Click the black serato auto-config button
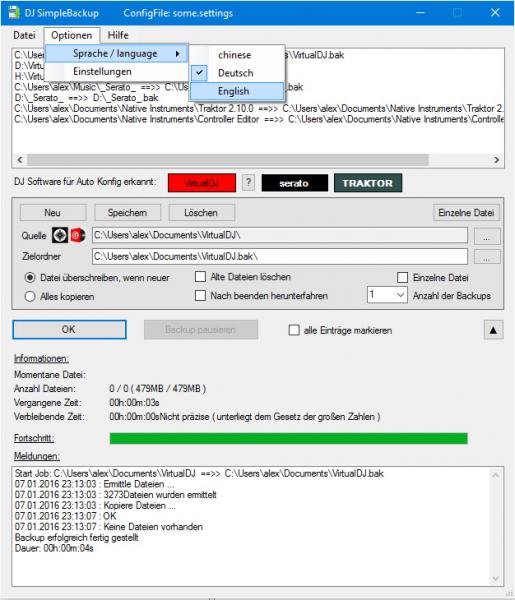515x600 pixels. [x=294, y=183]
